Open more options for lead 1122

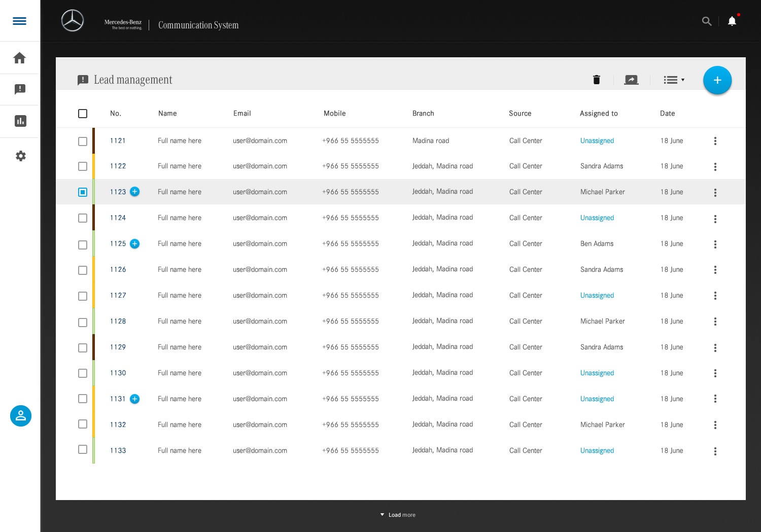[x=715, y=166]
